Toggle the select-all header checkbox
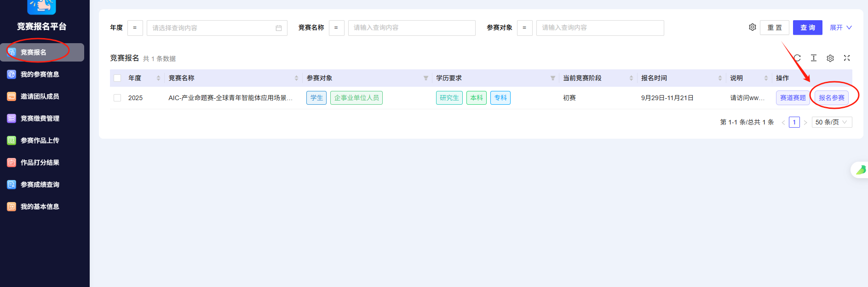The width and height of the screenshot is (868, 287). (117, 78)
